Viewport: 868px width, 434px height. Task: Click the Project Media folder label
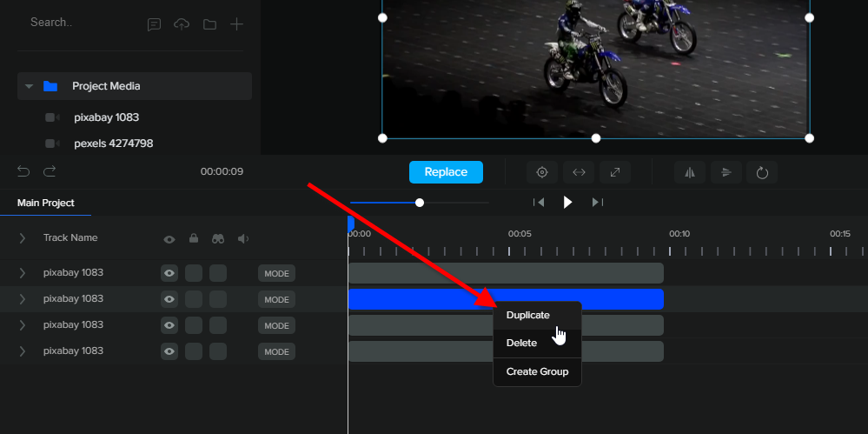106,86
